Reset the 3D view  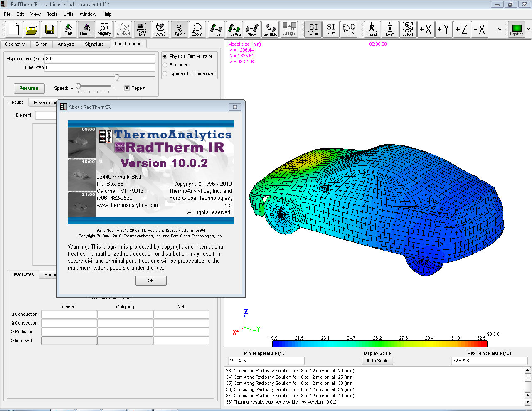click(x=372, y=30)
